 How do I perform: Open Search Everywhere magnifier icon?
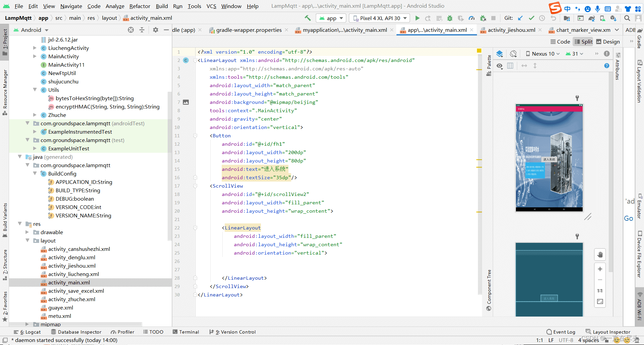627,18
